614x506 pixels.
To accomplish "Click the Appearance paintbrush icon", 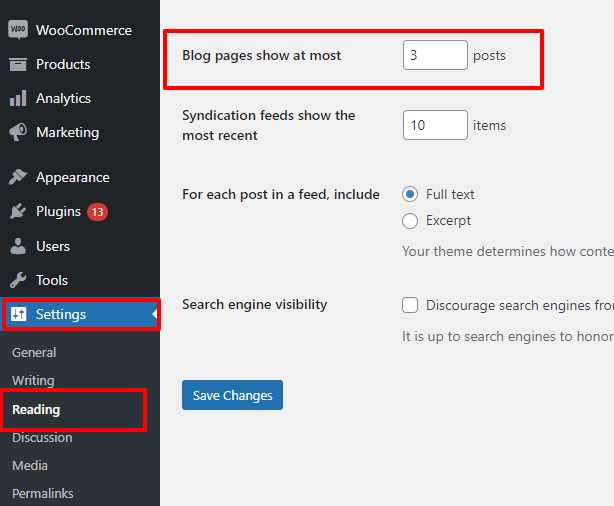I will (x=18, y=177).
